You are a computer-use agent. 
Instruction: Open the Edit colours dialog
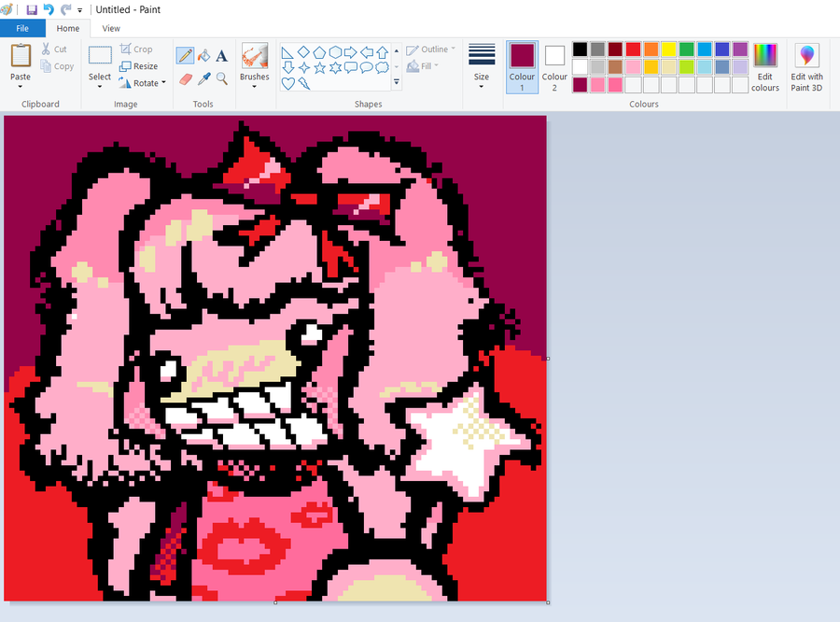point(765,67)
